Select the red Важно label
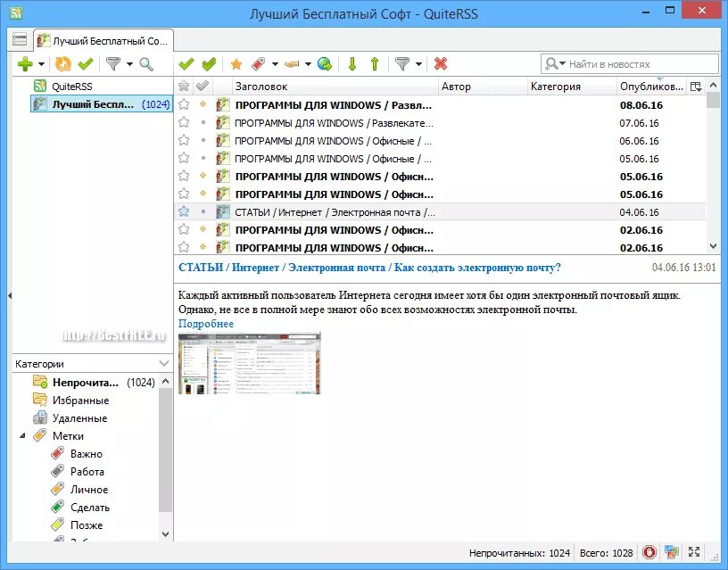Screen dimensions: 728x570 [x=77, y=454]
